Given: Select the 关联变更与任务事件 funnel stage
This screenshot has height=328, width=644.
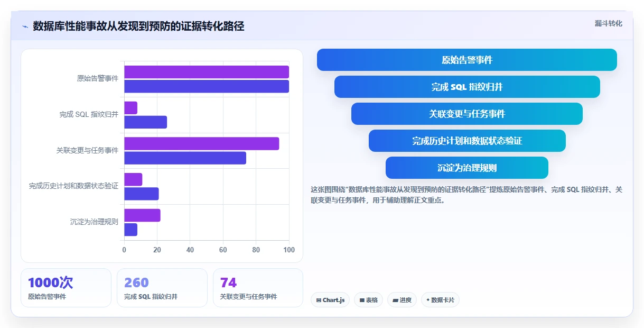Looking at the screenshot, I should [467, 114].
